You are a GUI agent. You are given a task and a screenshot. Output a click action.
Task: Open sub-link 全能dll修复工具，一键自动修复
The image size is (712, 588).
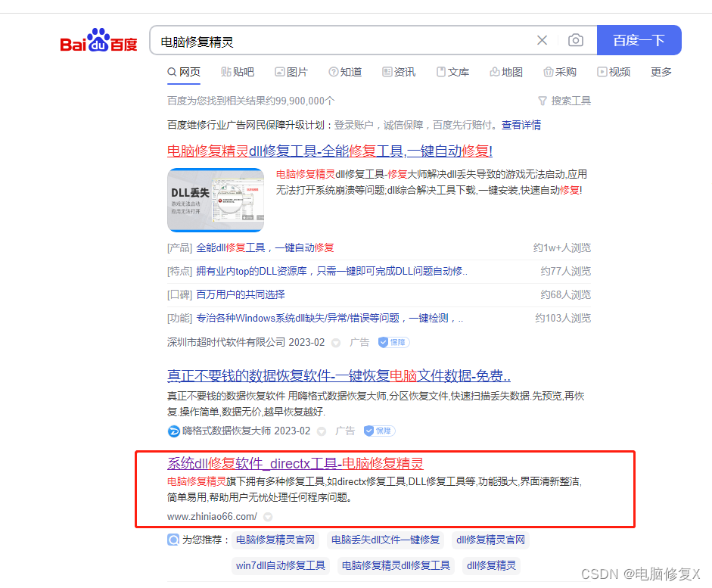point(265,248)
